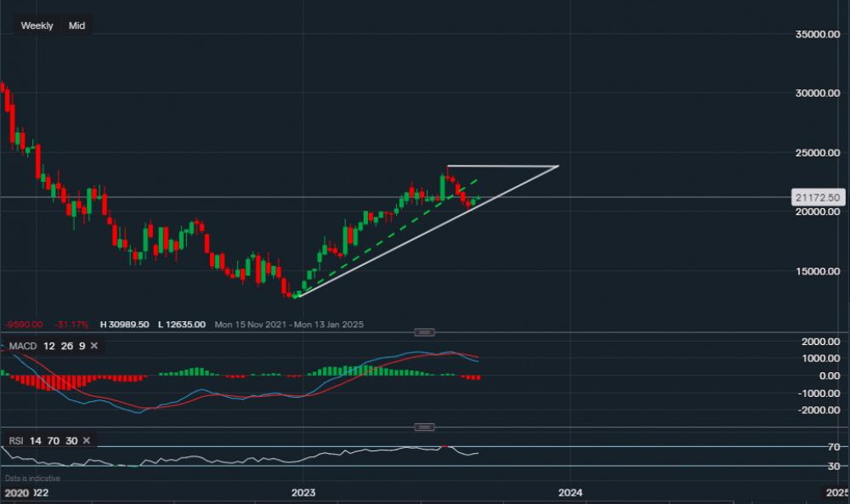Open the Mid price type selector
This screenshot has height=504, width=850.
coord(76,25)
